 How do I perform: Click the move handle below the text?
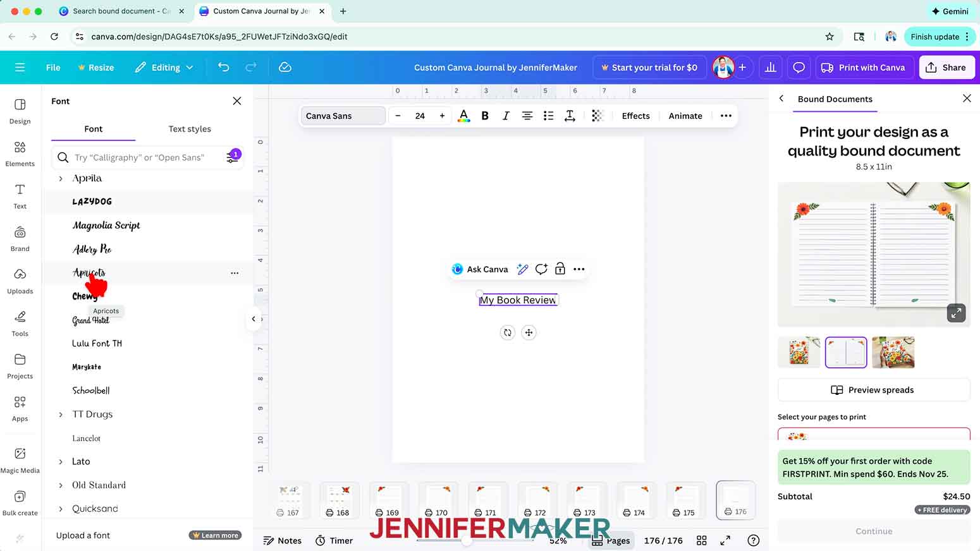pos(529,332)
